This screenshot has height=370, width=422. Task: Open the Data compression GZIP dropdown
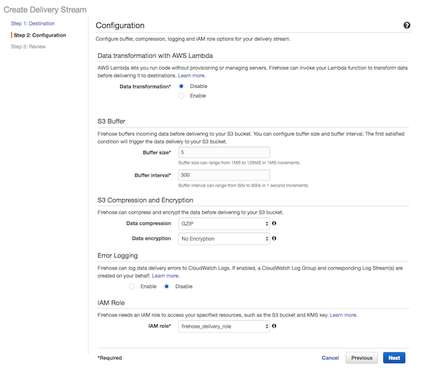coord(224,224)
